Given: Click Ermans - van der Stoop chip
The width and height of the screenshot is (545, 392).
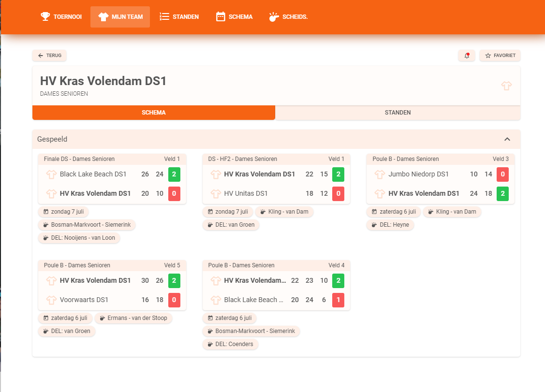Looking at the screenshot, I should [133, 318].
